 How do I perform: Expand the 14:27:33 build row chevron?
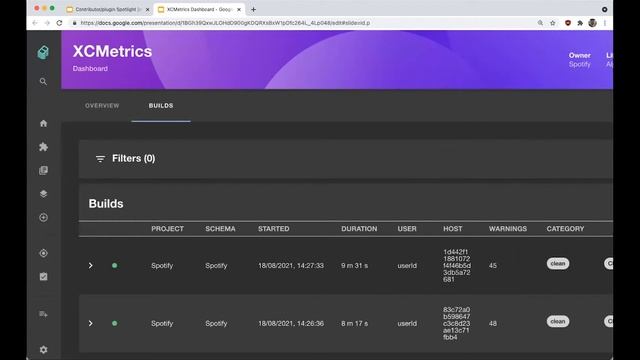point(91,266)
